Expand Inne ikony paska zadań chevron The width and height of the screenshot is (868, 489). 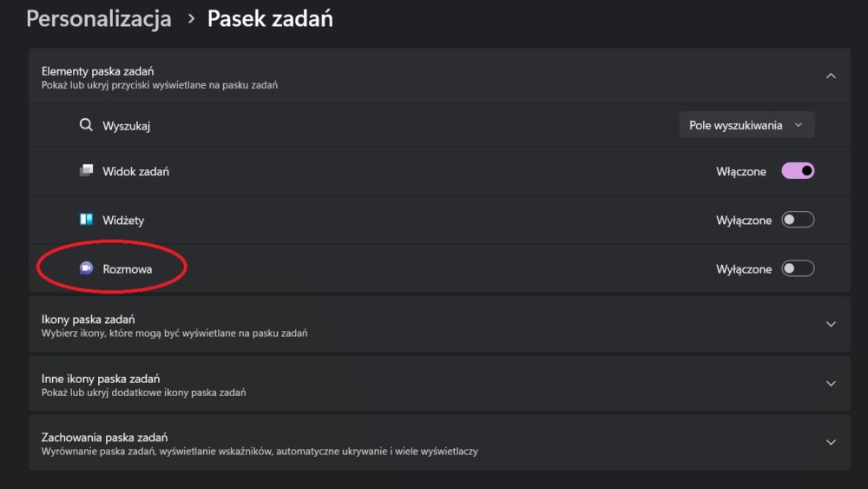click(831, 383)
